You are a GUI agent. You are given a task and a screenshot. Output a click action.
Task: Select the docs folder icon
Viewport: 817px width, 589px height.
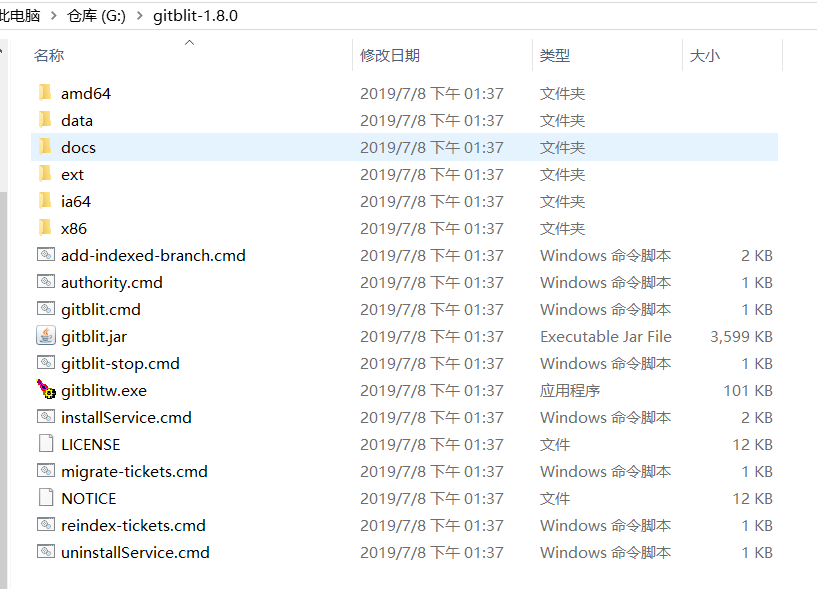point(45,147)
